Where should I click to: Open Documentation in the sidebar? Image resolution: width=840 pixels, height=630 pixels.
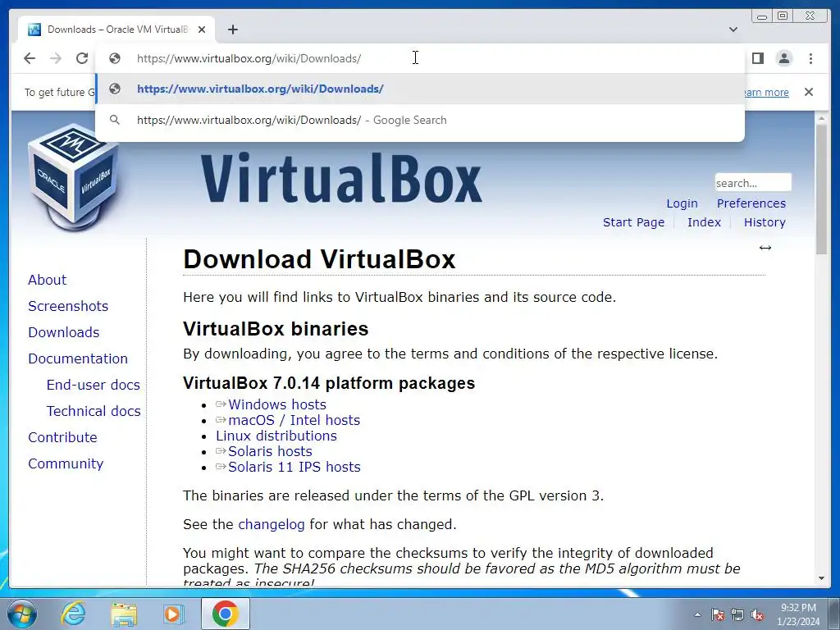pyautogui.click(x=78, y=358)
